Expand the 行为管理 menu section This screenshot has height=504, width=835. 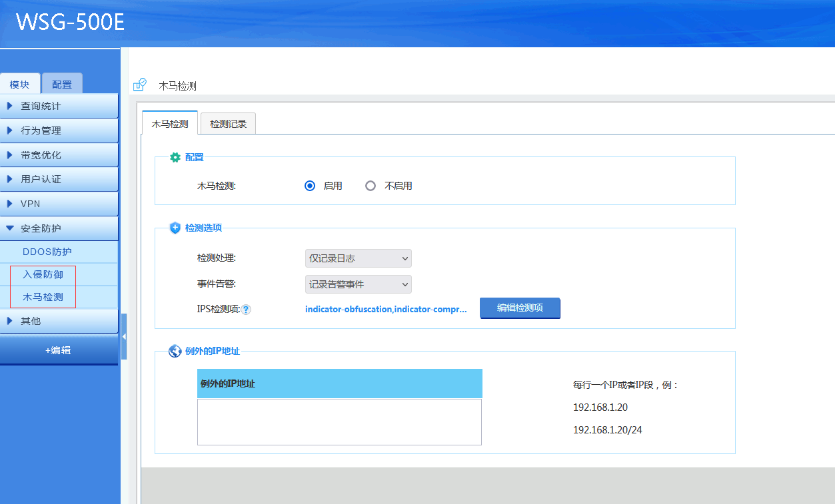(59, 130)
